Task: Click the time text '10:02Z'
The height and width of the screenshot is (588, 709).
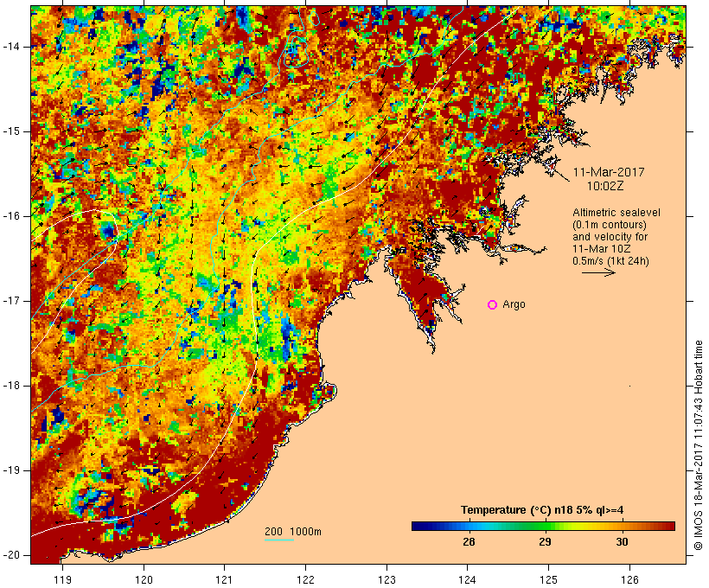Action: click(x=605, y=186)
